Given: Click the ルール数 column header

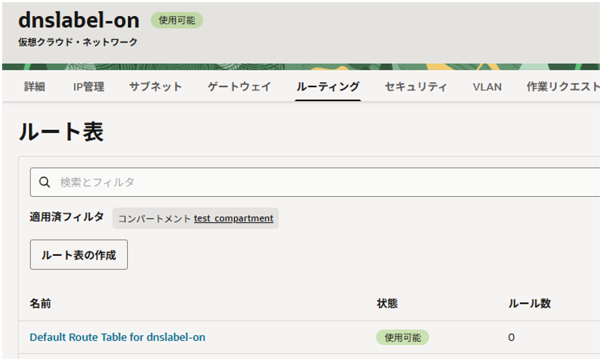Looking at the screenshot, I should (529, 303).
